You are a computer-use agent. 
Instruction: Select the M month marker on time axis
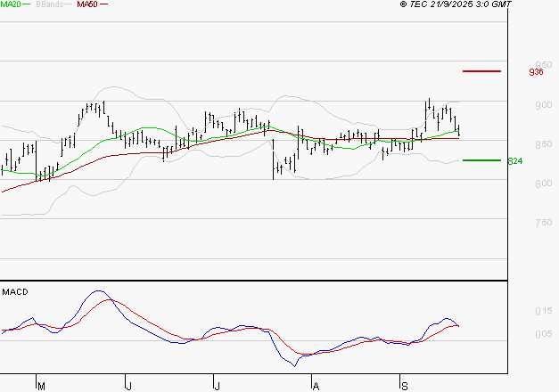(40, 386)
